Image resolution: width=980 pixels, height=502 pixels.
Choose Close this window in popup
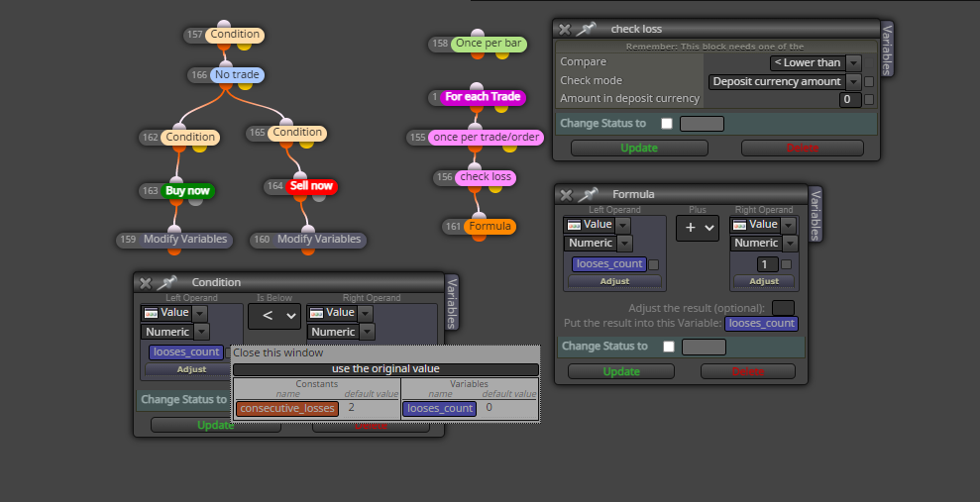tap(278, 352)
